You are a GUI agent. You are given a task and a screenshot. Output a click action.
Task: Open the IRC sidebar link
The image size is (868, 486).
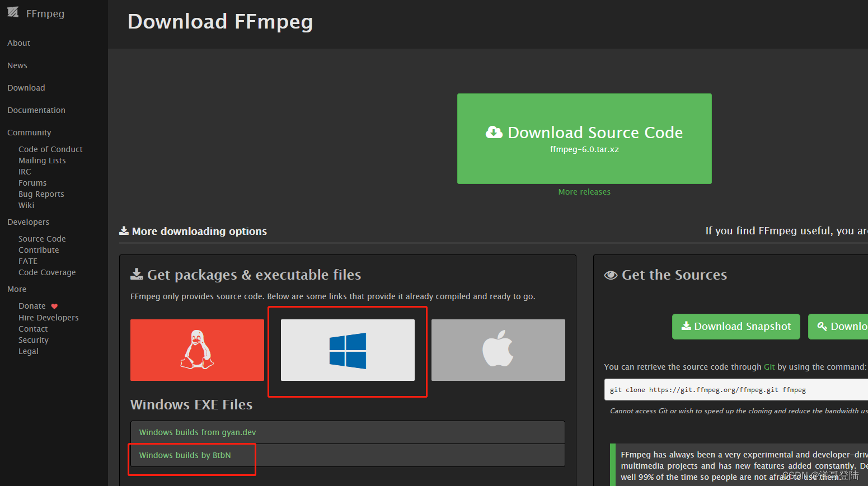point(25,172)
